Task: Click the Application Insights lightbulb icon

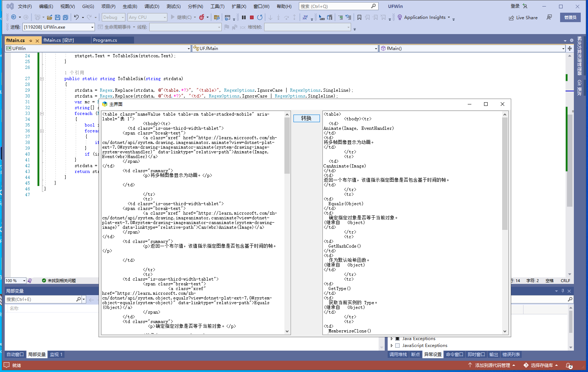Action: click(x=400, y=17)
